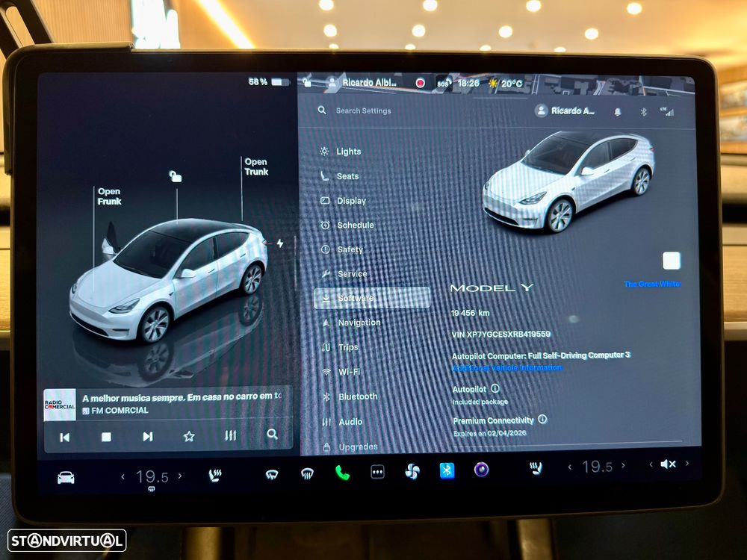The image size is (747, 560).
Task: Tap the Premium Connectivity info icon
Action: click(542, 419)
